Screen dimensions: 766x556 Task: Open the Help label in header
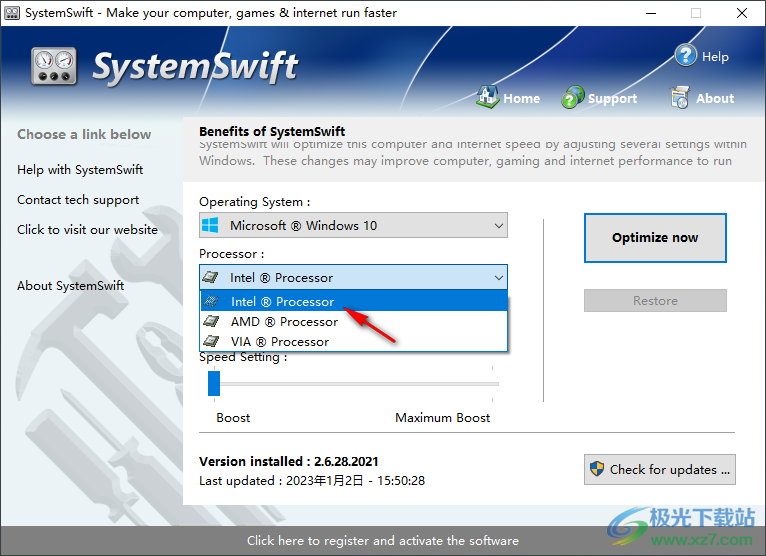tap(715, 57)
